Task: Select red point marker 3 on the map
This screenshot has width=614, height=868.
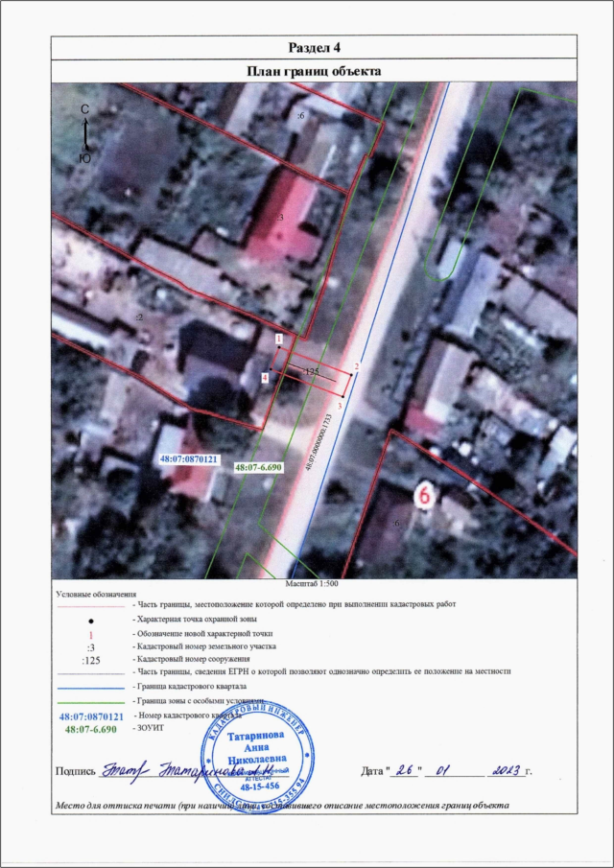Action: tap(340, 406)
